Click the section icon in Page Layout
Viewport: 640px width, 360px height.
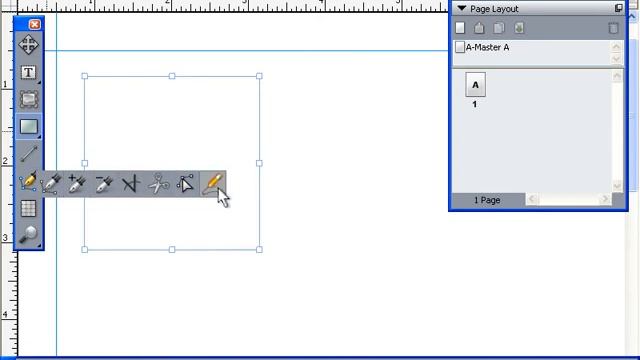click(x=519, y=28)
